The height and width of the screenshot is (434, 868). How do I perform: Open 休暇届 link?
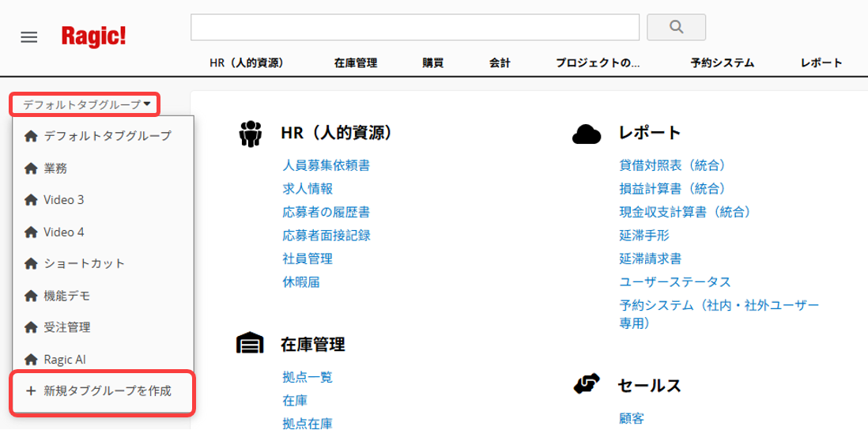301,282
